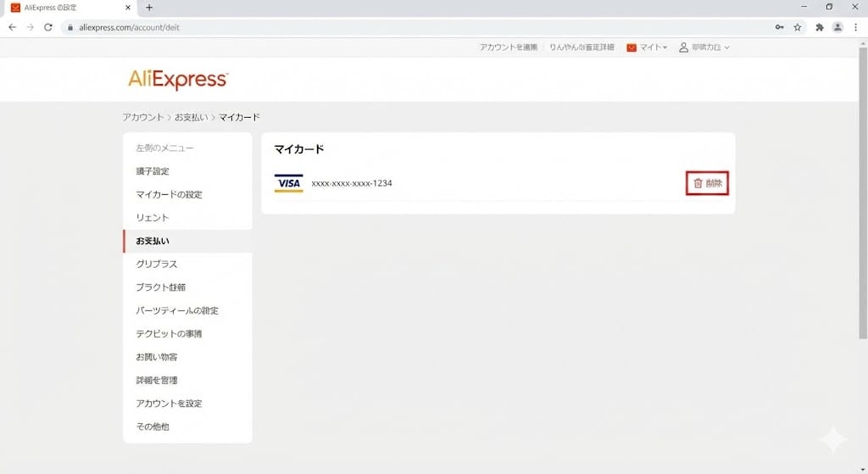This screenshot has height=474, width=868.
Task: Open the saved passwords key icon
Action: (780, 27)
